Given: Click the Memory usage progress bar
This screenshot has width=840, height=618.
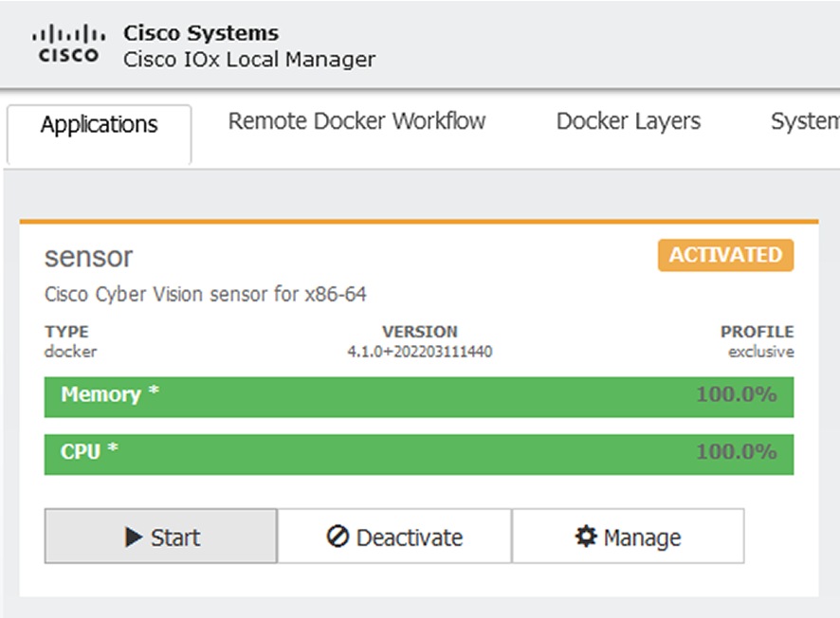Looking at the screenshot, I should click(x=420, y=396).
